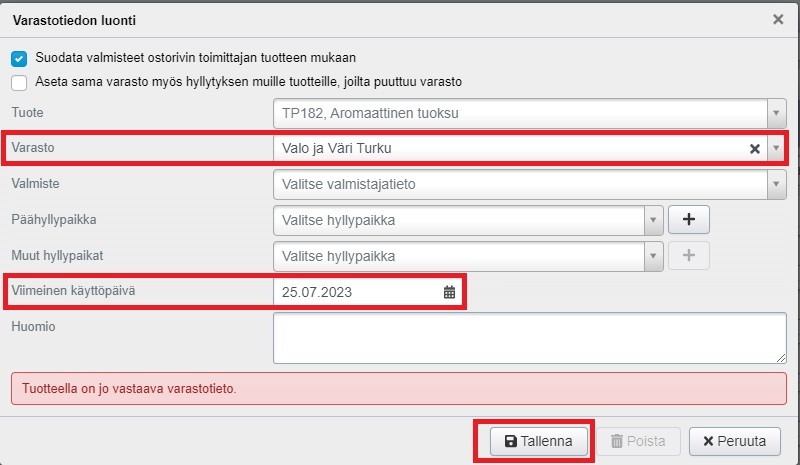800x465 pixels.
Task: Click the Tallenna save button
Action: 539,441
